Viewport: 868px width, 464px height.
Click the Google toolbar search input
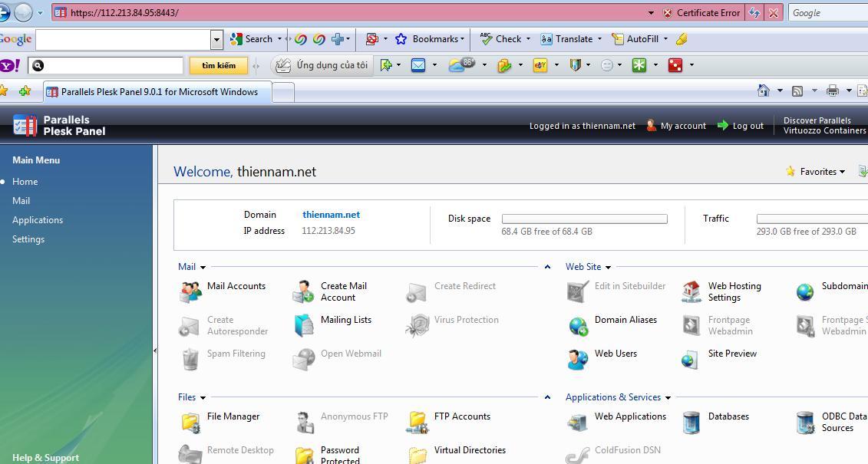click(124, 39)
